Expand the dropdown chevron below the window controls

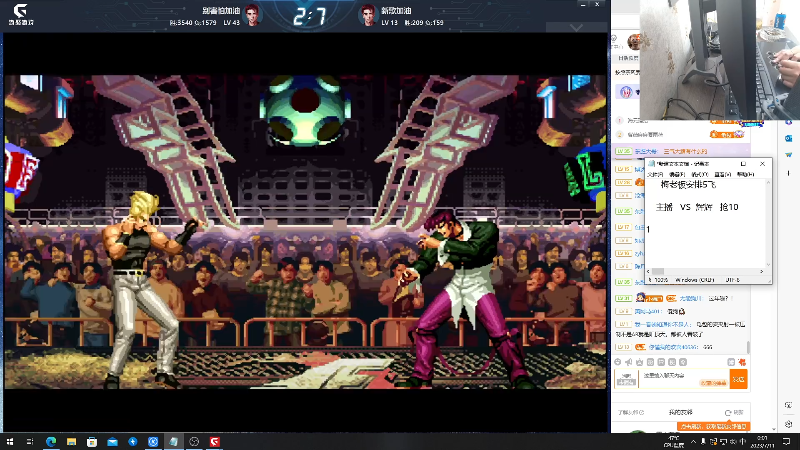[x=577, y=28]
